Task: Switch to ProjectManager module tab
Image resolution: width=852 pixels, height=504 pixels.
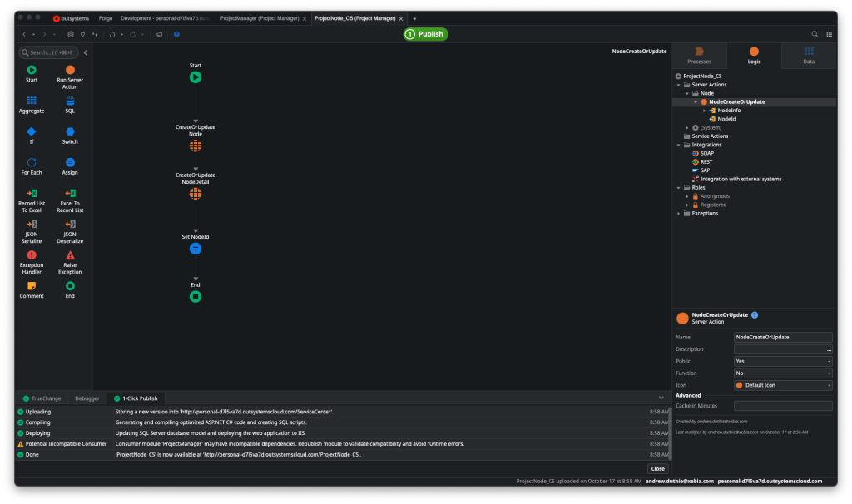Action: pos(260,18)
